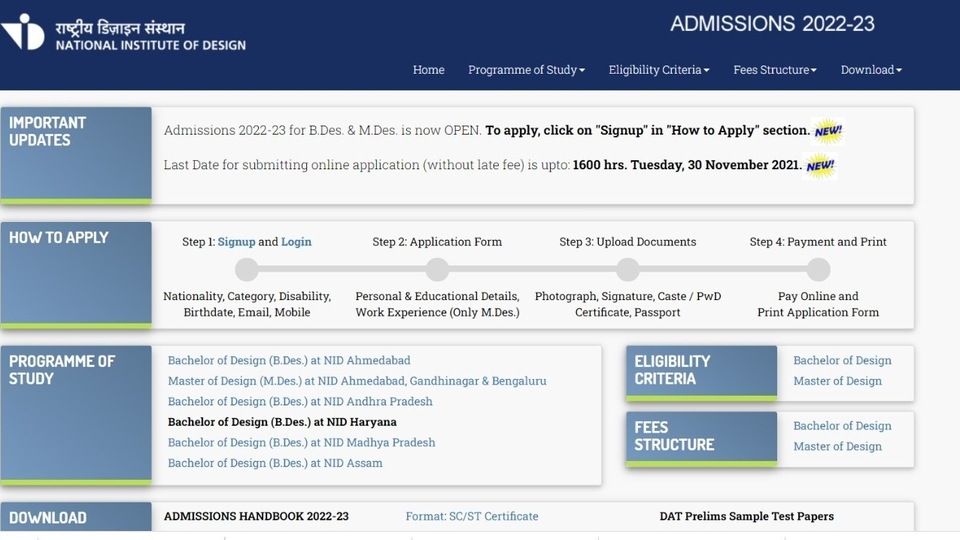Click the Signup link in Step 1
960x540 pixels.
click(236, 242)
